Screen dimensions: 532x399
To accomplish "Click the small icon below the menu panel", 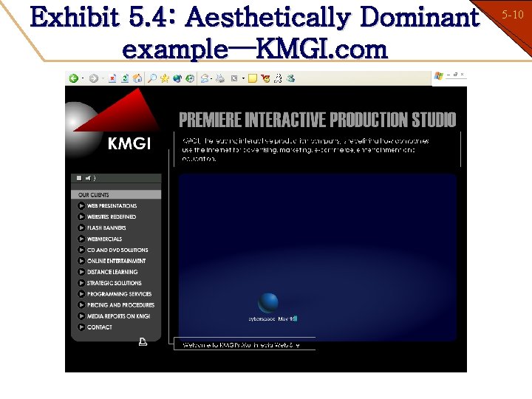I will tap(143, 341).
